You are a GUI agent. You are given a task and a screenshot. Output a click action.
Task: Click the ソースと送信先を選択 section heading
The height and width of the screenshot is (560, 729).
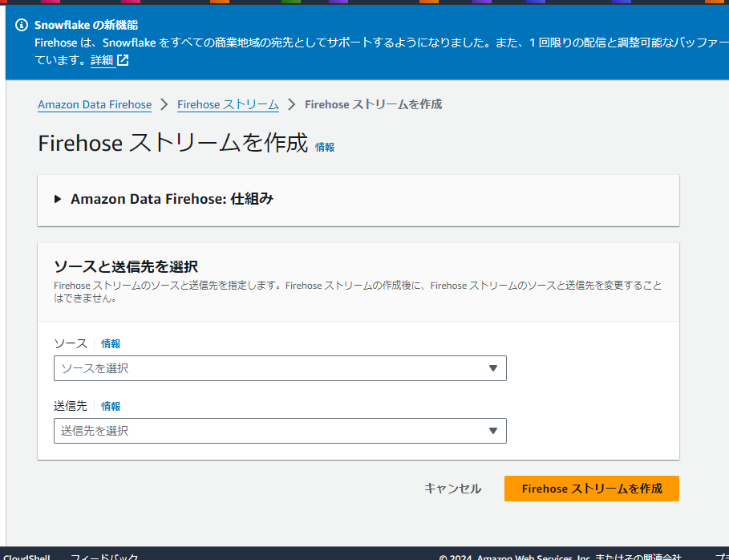pos(126,266)
